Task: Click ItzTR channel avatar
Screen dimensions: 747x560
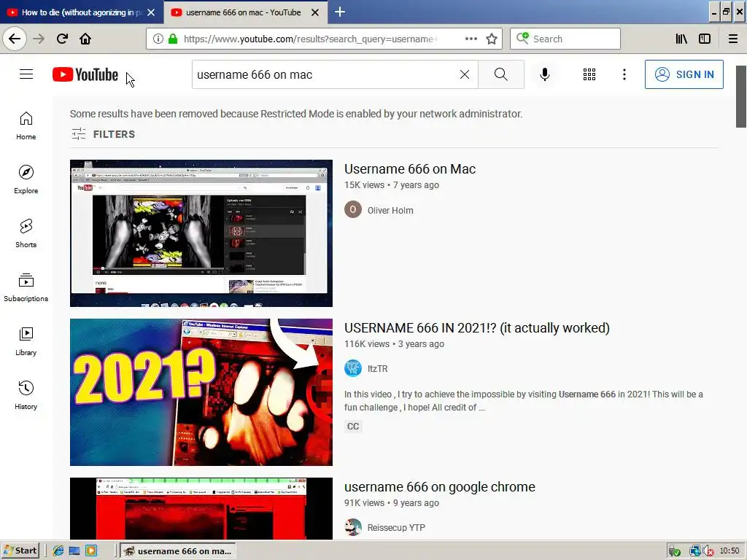Action: pos(353,368)
